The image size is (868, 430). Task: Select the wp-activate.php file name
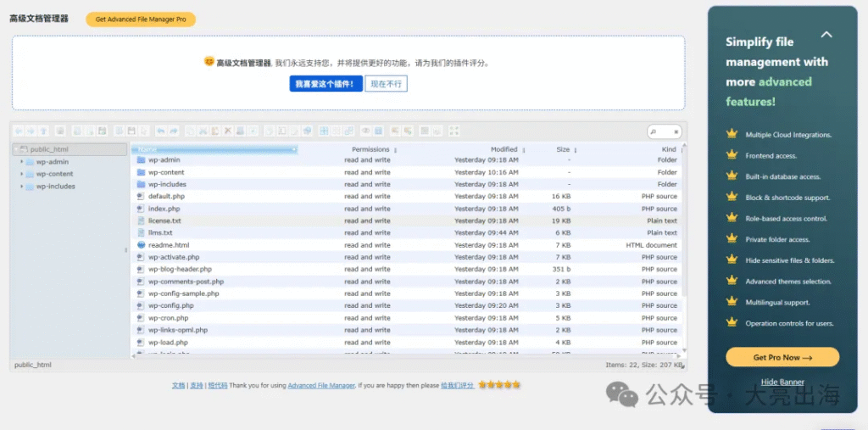(174, 257)
